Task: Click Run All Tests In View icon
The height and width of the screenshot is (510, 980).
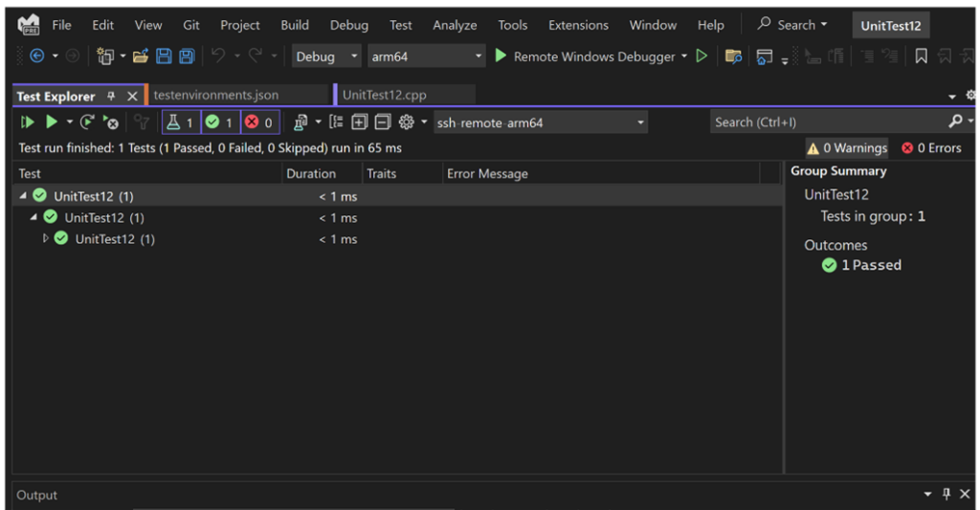Action: [27, 122]
